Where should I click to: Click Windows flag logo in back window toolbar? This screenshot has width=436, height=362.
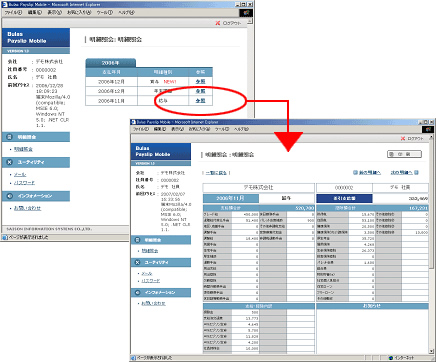pos(246,13)
